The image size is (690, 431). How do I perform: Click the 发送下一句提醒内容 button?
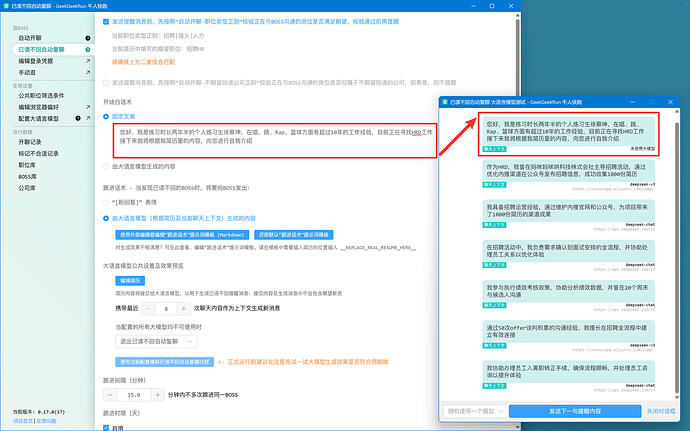pyautogui.click(x=575, y=411)
